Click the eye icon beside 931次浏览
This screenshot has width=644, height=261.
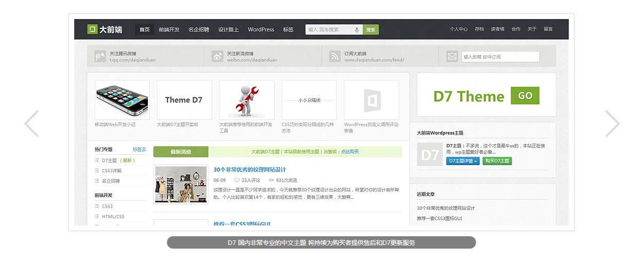[x=272, y=180]
